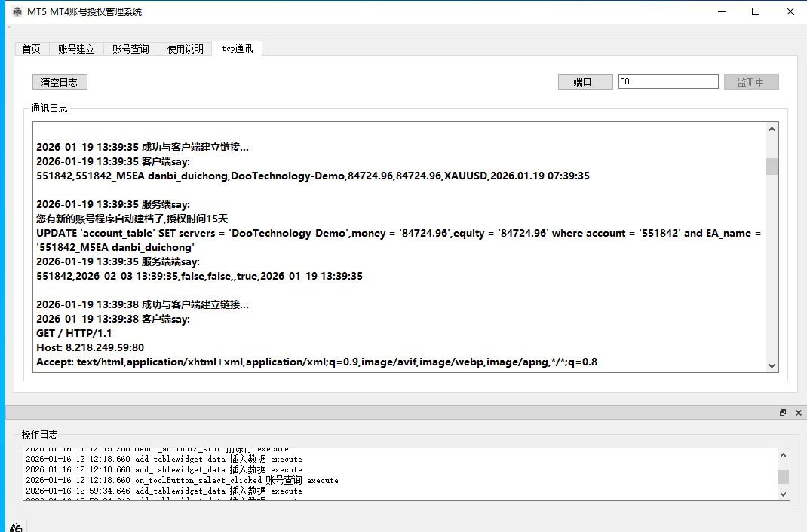Click the log line 'Host: 8.218.249.59:80'

tap(90, 347)
